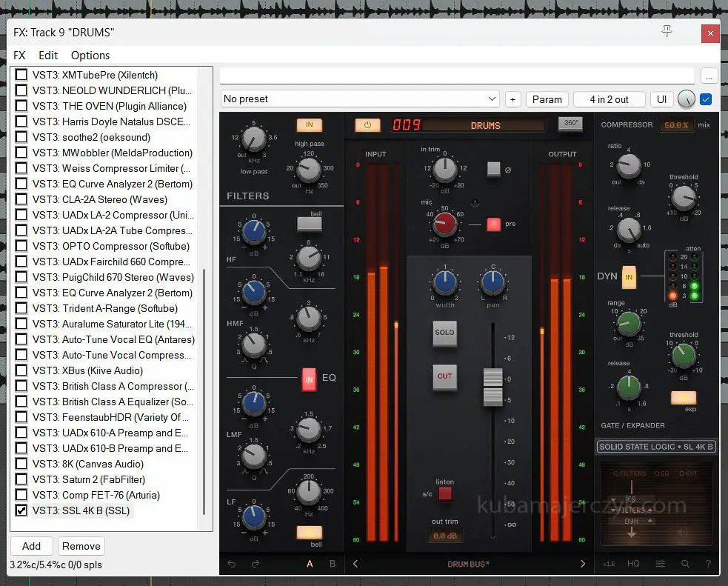Click the magnifier icon in plugin footer
728x586 pixels.
685,564
